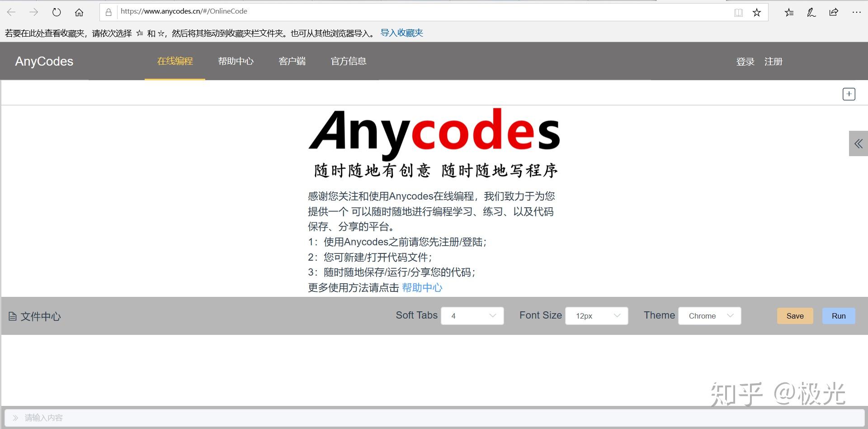Viewport: 868px width, 429px height.
Task: Open the Web Notes ink icon
Action: (x=811, y=12)
